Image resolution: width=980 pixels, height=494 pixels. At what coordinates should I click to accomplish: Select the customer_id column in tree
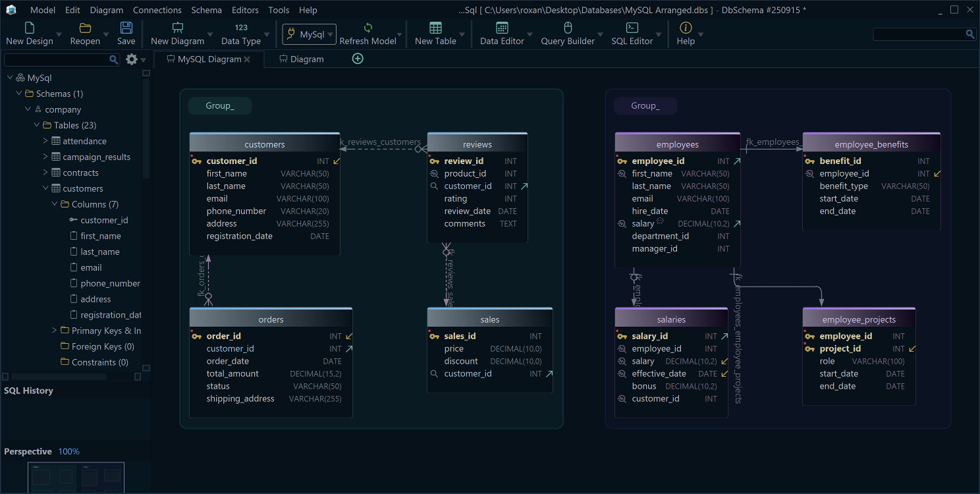coord(104,220)
